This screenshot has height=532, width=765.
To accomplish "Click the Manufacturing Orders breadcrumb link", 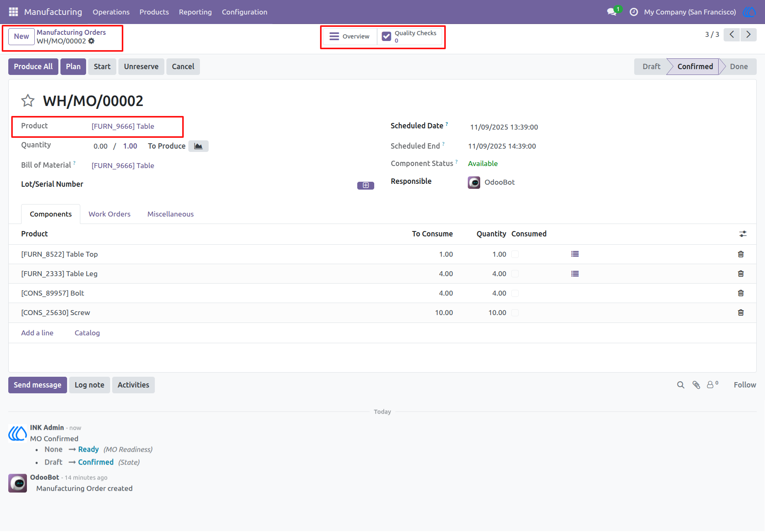I will 71,32.
